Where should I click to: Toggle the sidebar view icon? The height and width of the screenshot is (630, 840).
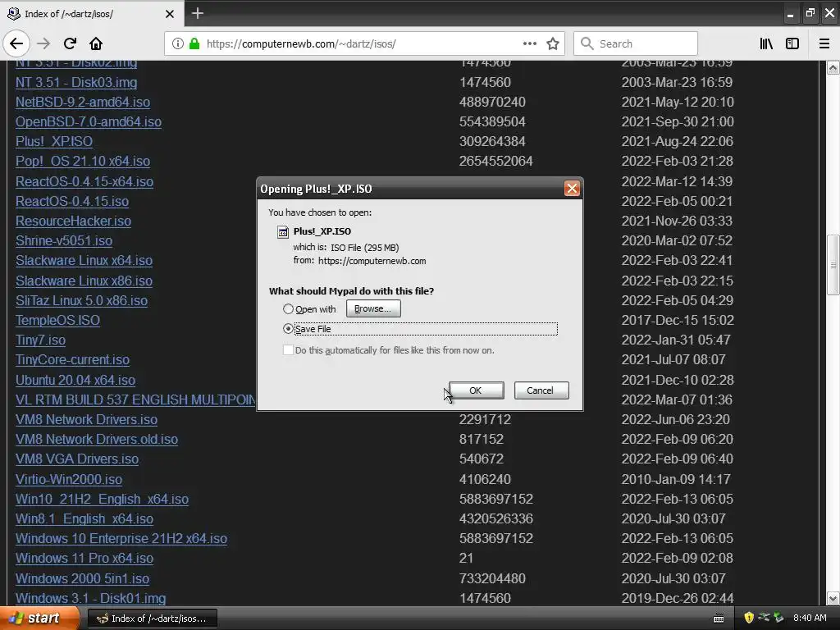pyautogui.click(x=792, y=43)
